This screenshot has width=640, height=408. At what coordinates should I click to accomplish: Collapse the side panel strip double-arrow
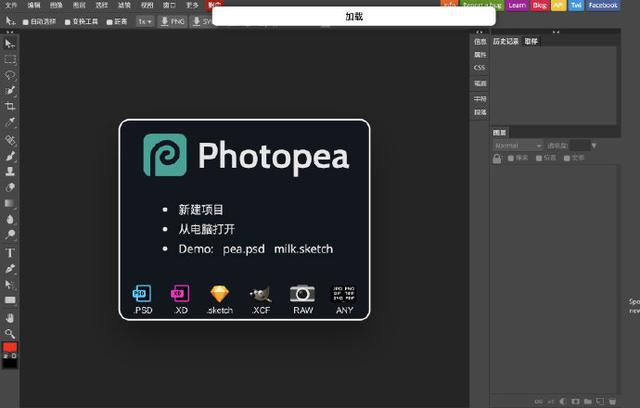[479, 32]
